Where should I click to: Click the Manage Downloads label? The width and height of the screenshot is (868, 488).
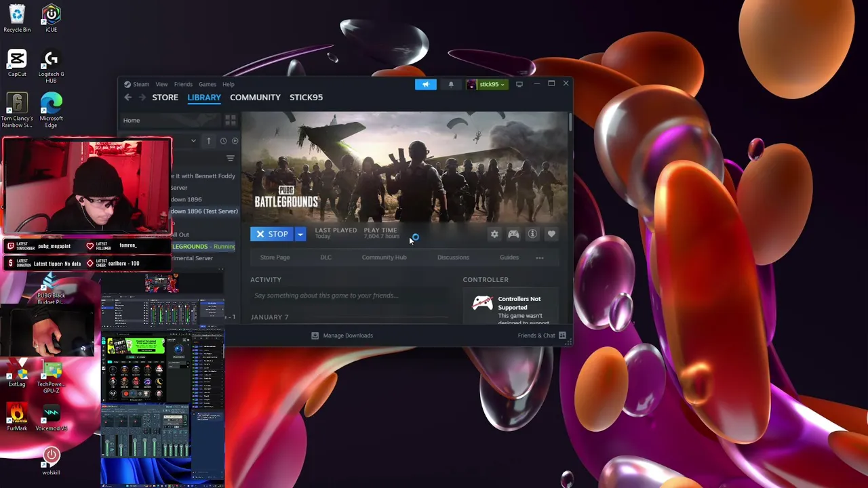348,335
